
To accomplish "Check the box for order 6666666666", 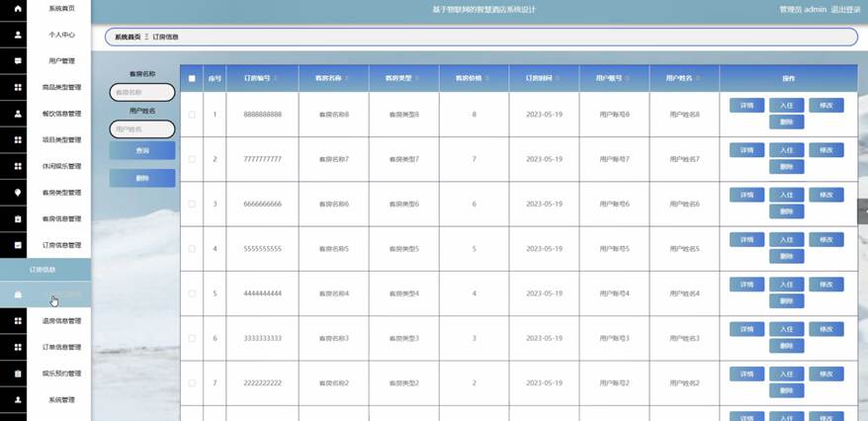I will coord(192,205).
